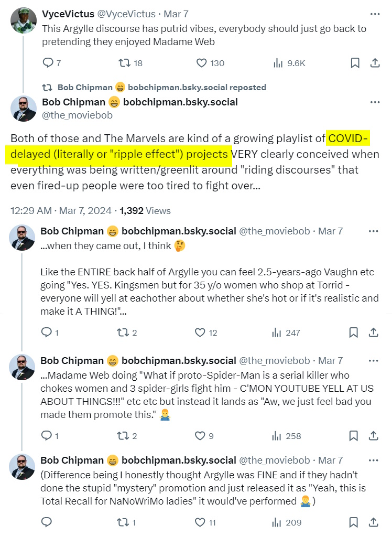This screenshot has width=392, height=536.
Task: Retweet the VyceVictus tweet with 18 reposts
Action: click(x=125, y=63)
